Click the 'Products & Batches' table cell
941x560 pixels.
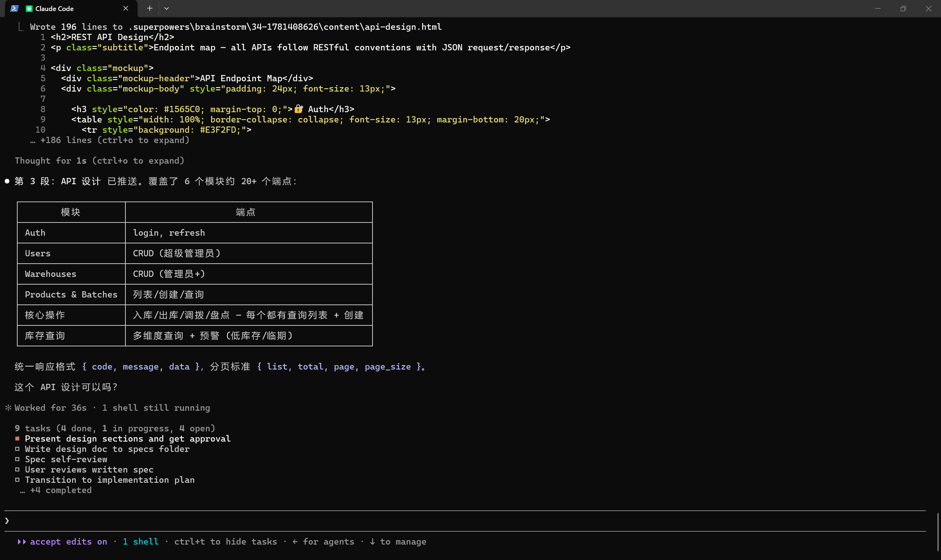point(71,294)
